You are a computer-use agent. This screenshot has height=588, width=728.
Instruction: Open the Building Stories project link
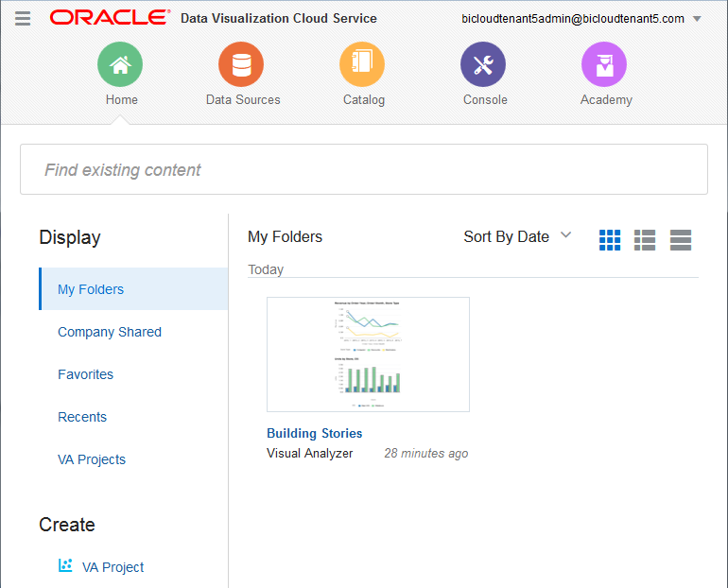314,433
